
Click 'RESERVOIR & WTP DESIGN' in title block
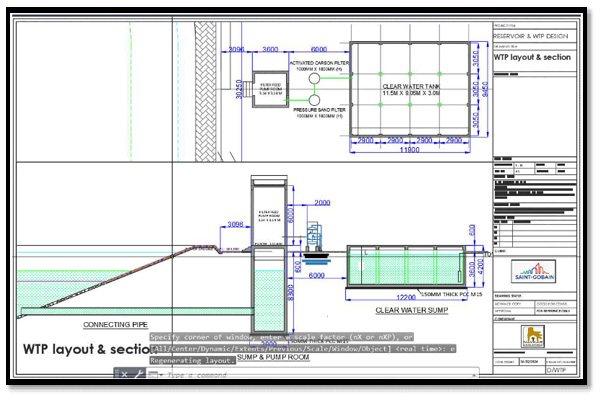[x=531, y=36]
